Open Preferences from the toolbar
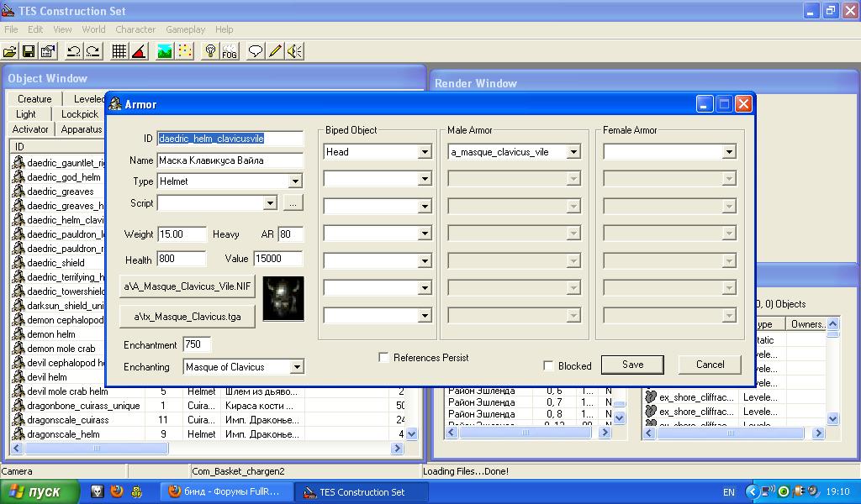861x504 pixels. pyautogui.click(x=48, y=51)
